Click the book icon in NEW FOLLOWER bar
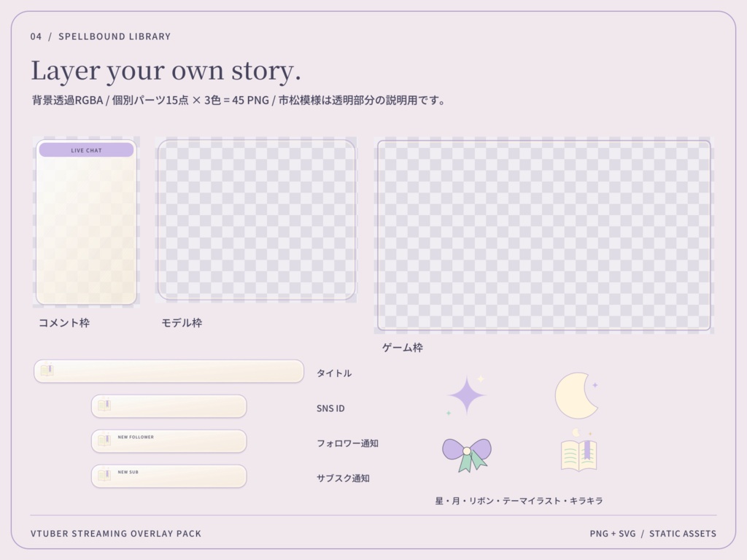 (x=104, y=440)
